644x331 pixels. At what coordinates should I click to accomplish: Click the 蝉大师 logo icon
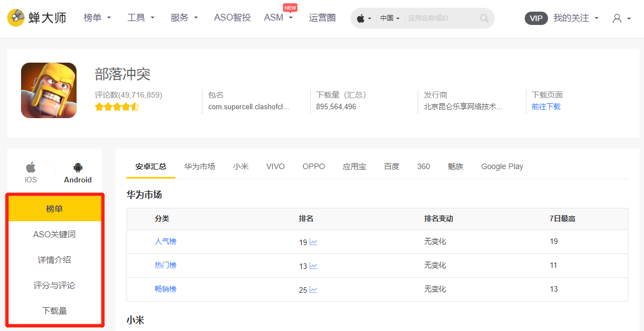[x=16, y=18]
